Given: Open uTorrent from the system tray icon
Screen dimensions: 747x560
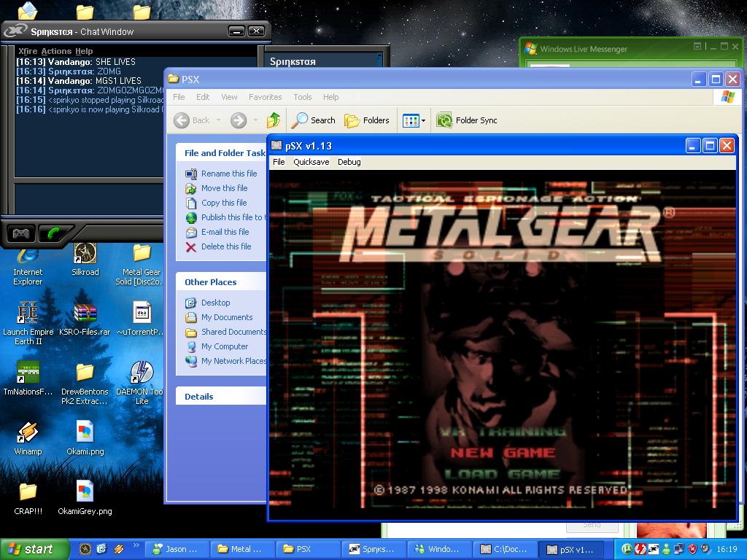Looking at the screenshot, I should pos(628,547).
